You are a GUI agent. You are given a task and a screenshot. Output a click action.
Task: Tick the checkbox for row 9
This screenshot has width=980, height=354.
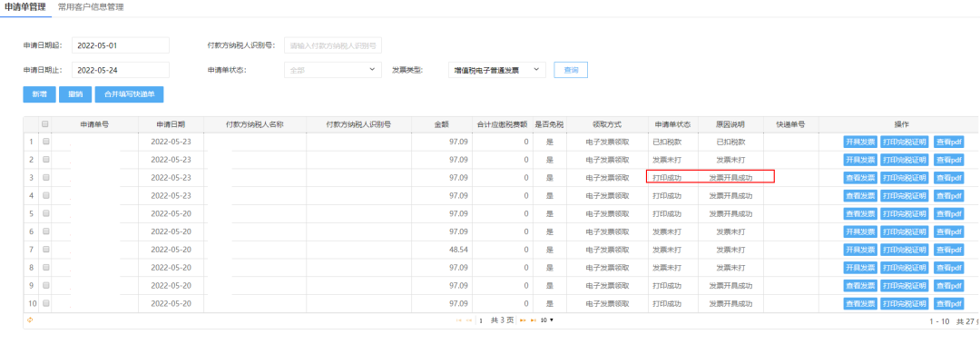point(45,285)
